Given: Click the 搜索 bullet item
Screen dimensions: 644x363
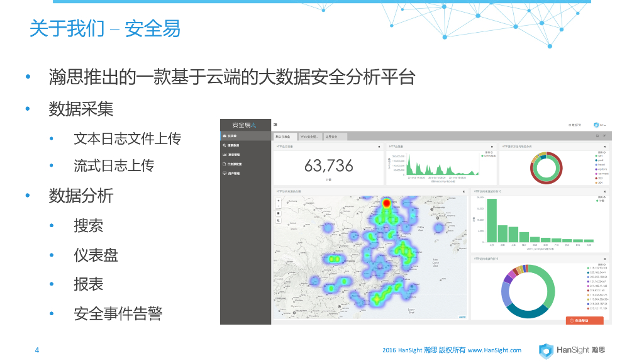Looking at the screenshot, I should tap(88, 226).
